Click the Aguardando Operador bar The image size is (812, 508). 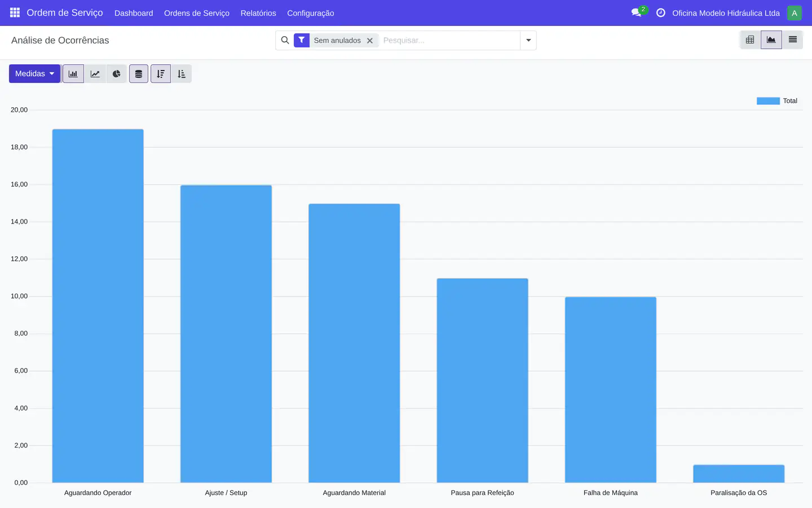pyautogui.click(x=98, y=306)
